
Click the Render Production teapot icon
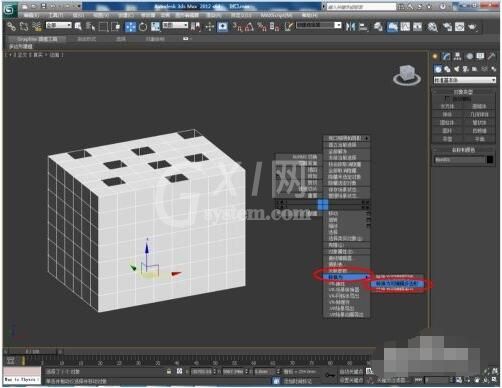(472, 27)
